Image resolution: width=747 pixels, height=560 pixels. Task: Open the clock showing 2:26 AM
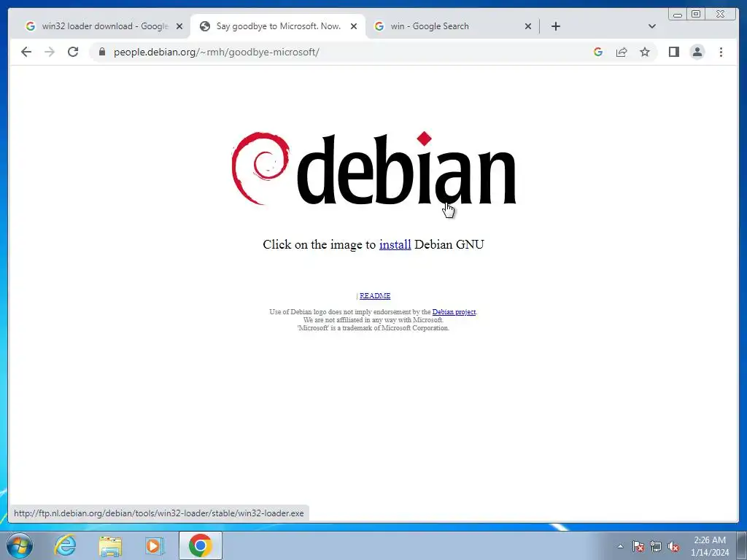point(710,546)
